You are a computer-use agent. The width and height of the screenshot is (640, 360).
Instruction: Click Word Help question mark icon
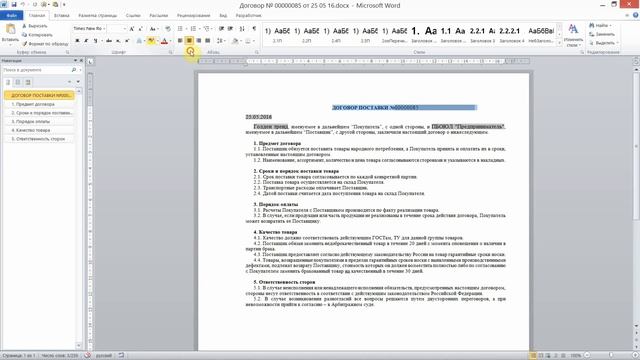click(x=636, y=15)
